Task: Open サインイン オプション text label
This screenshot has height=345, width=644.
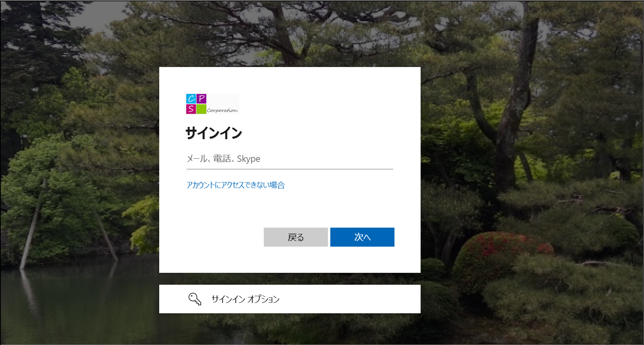Action: coord(245,299)
